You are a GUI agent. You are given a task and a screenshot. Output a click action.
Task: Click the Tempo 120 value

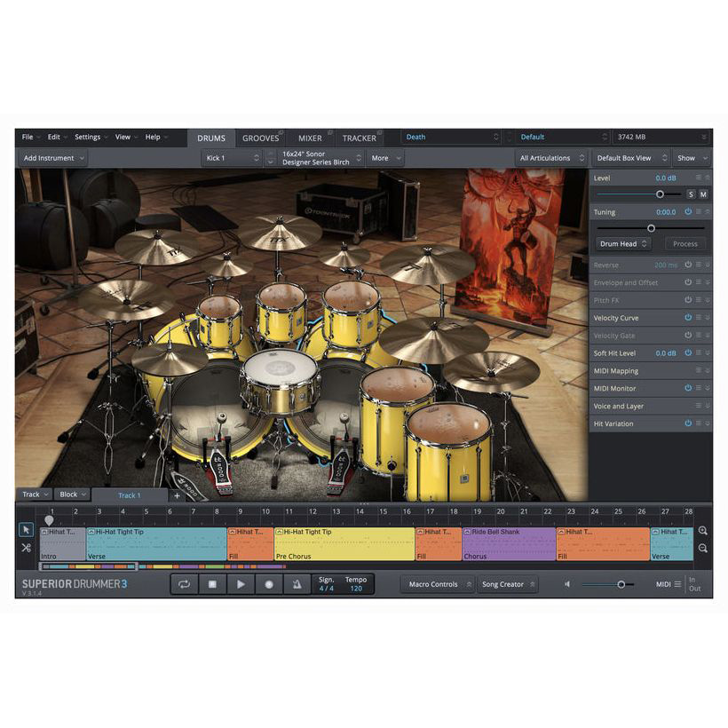[356, 589]
